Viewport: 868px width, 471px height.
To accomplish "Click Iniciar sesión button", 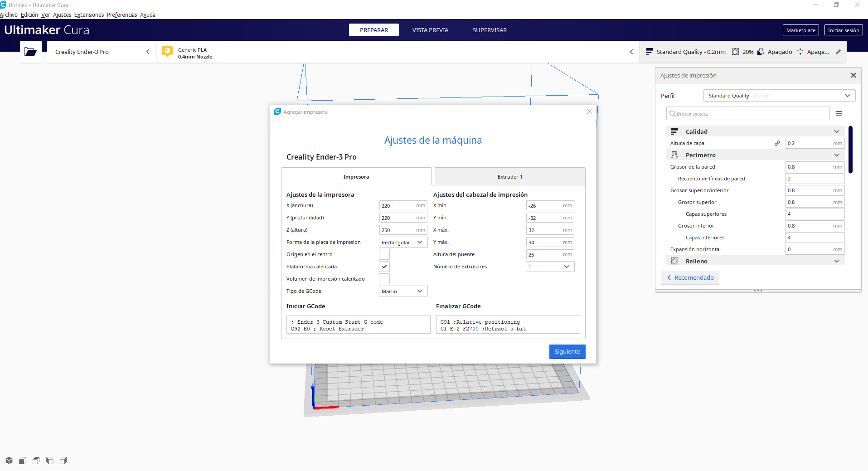I will point(844,30).
